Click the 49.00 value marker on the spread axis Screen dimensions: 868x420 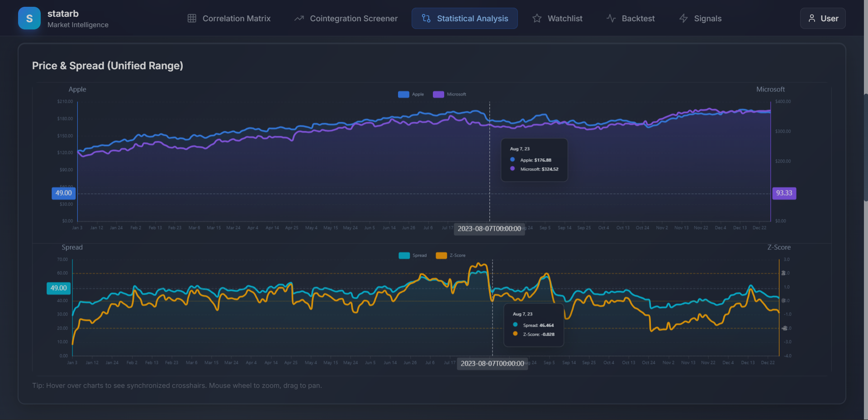[58, 287]
